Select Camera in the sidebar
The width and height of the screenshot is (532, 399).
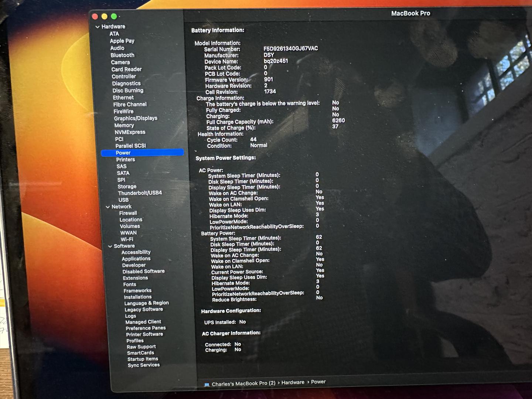click(120, 62)
